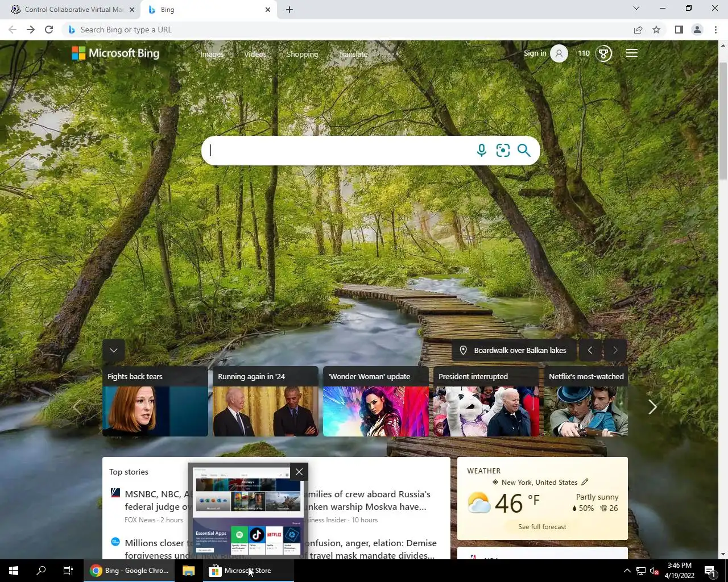Viewport: 728px width, 582px height.
Task: Open visual search camera icon
Action: (x=503, y=150)
